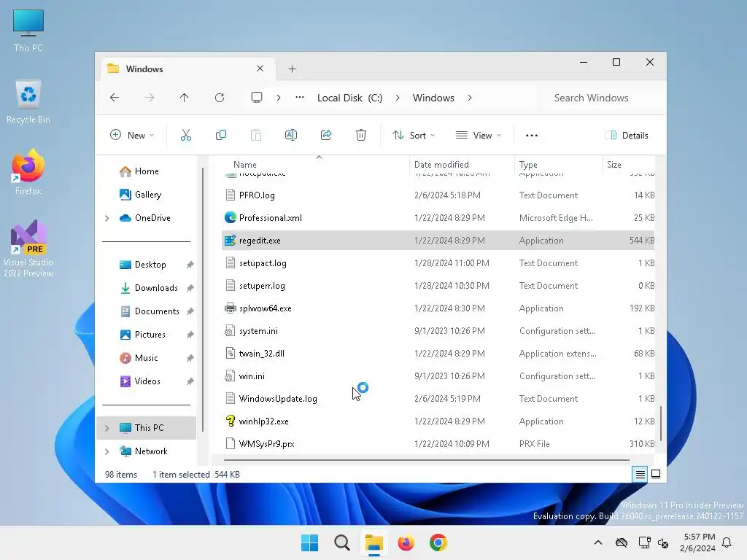This screenshot has height=560, width=747.
Task: Click the Professional.xml Edge icon
Action: click(x=230, y=217)
